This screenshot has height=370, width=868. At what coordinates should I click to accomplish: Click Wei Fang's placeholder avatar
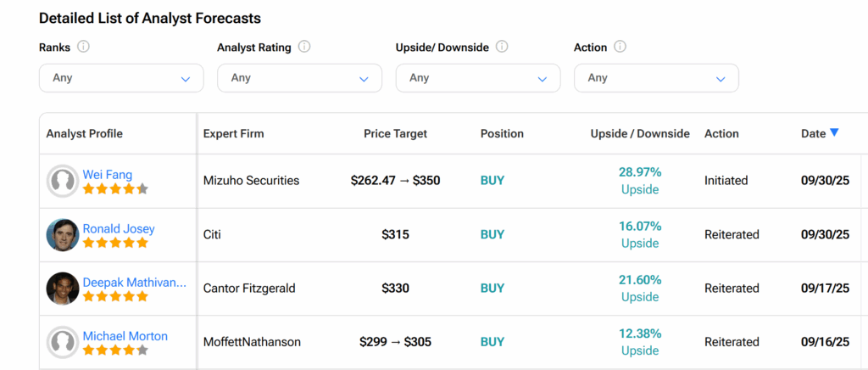[62, 181]
